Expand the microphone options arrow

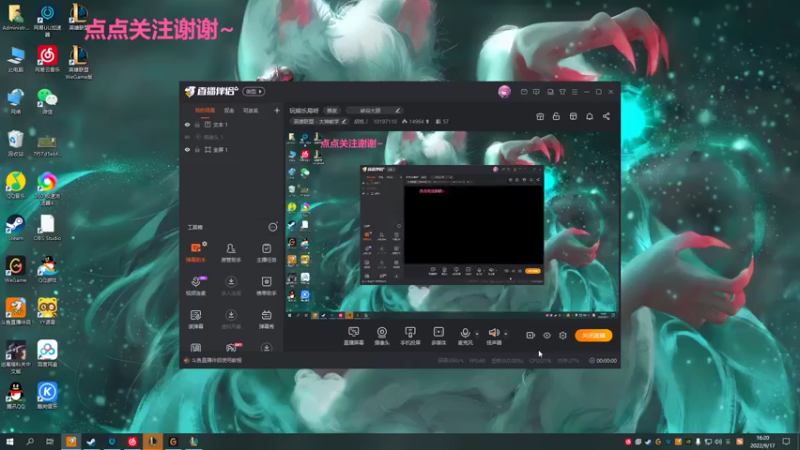pos(477,334)
